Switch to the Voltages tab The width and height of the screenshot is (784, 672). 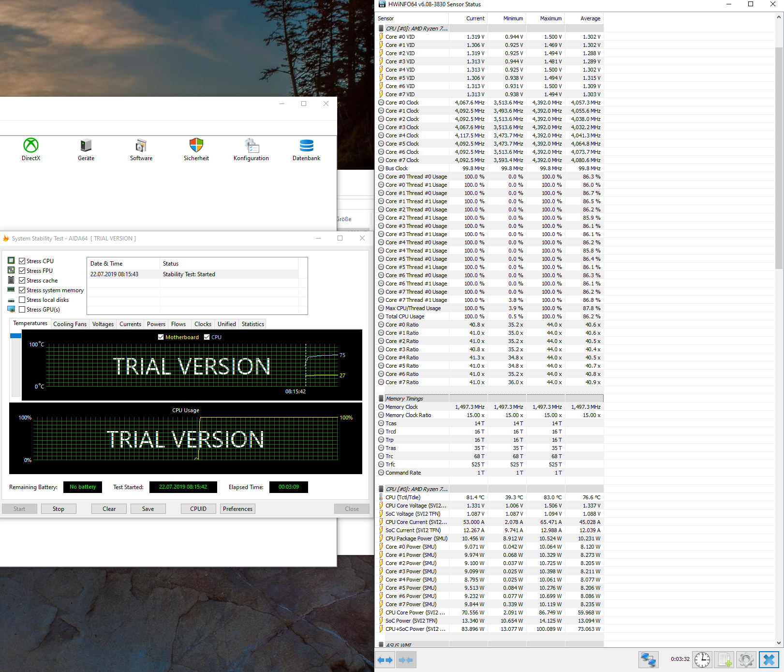(103, 324)
